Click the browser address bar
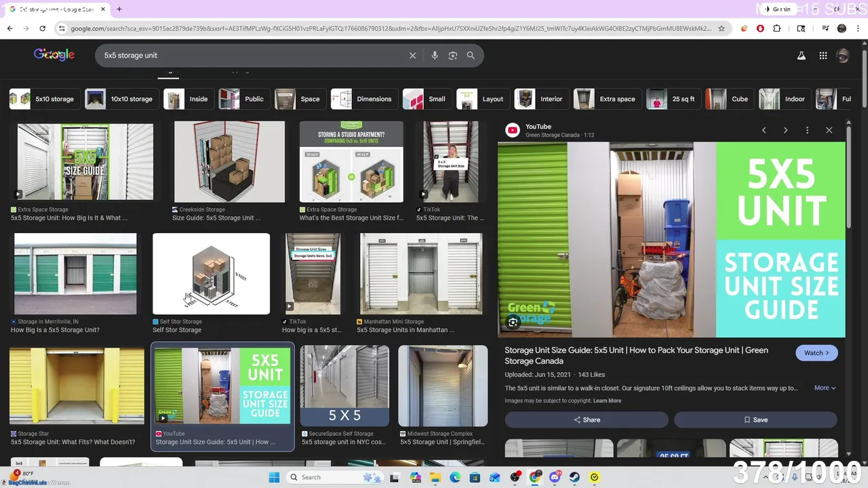The width and height of the screenshot is (868, 488). [391, 28]
